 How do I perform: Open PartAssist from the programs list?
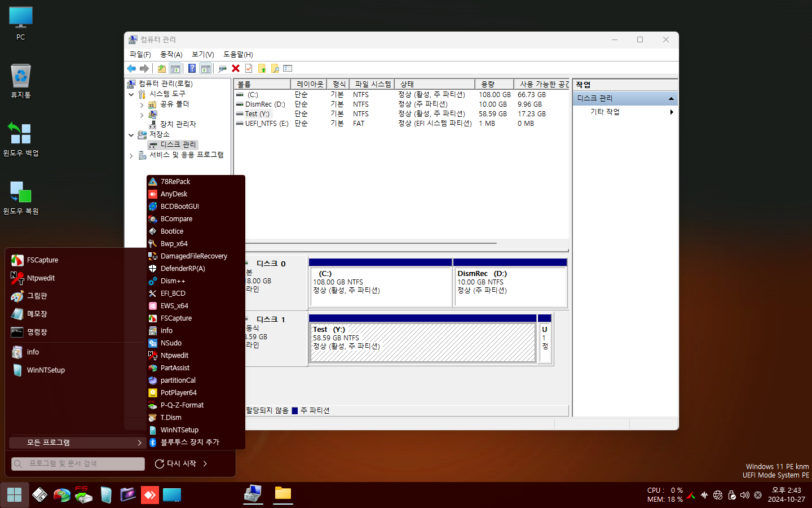[195, 368]
